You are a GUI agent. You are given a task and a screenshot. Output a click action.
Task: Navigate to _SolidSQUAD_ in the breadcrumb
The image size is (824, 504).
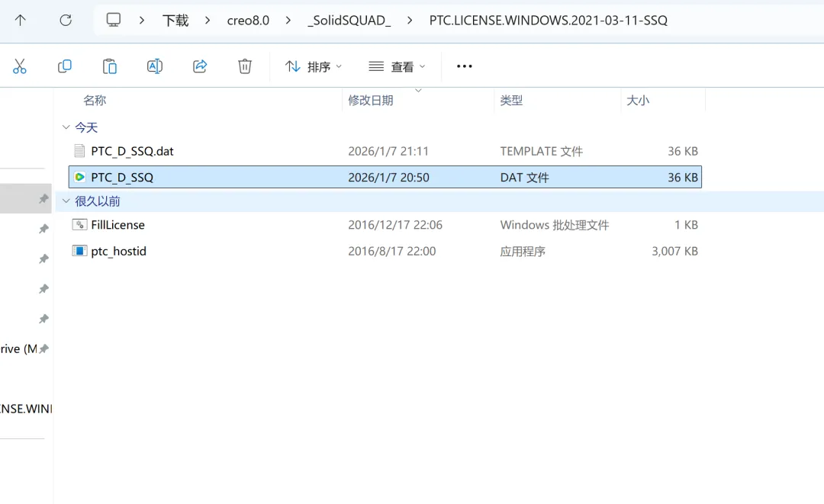pyautogui.click(x=349, y=21)
